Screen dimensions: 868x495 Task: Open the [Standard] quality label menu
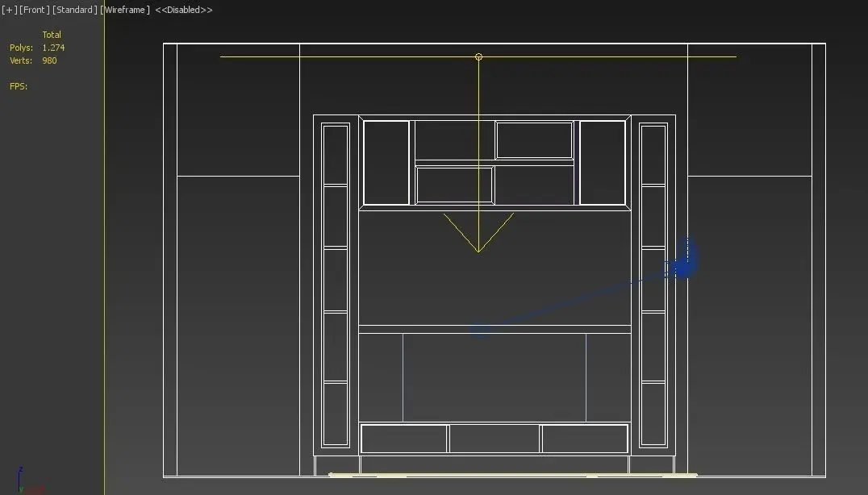pos(75,10)
